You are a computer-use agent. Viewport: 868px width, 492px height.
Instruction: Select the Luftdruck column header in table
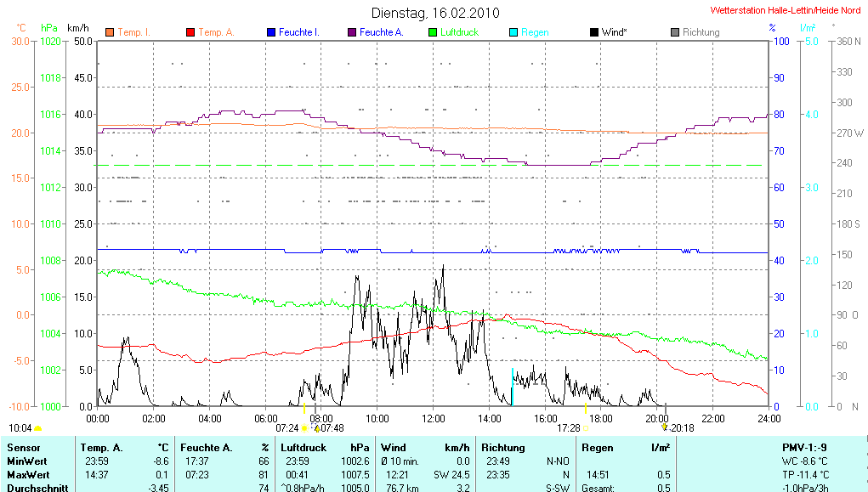304,447
